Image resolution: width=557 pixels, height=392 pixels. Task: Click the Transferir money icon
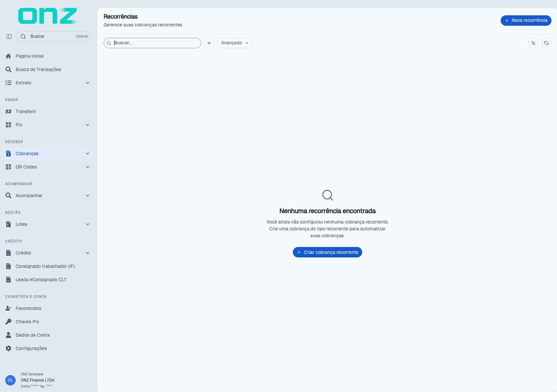click(x=8, y=111)
